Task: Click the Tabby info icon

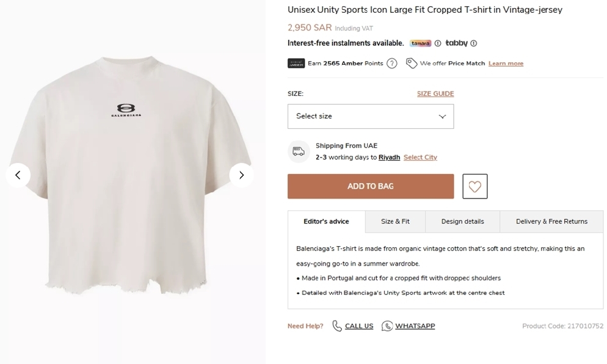Action: tap(474, 43)
